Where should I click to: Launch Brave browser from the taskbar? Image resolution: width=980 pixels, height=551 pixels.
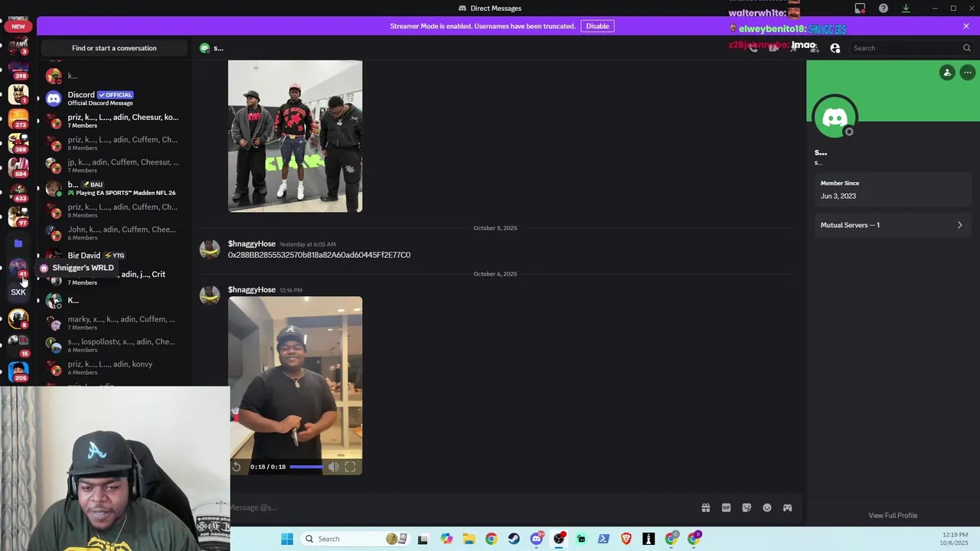pos(626,539)
